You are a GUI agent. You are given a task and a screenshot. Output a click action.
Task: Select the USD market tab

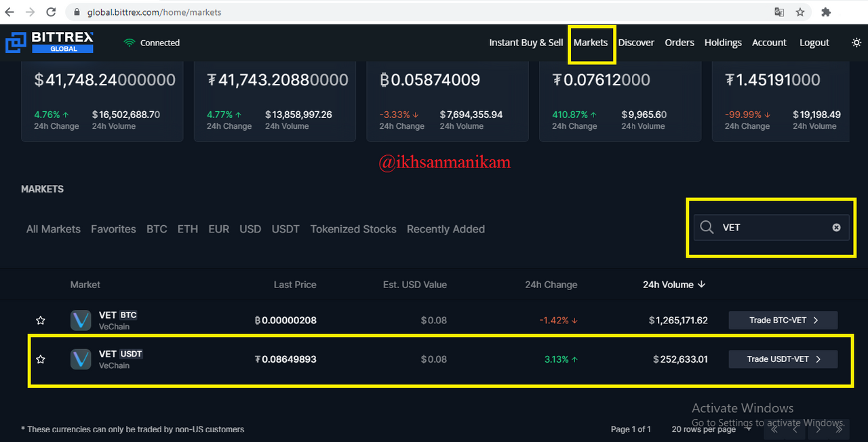[x=250, y=229]
